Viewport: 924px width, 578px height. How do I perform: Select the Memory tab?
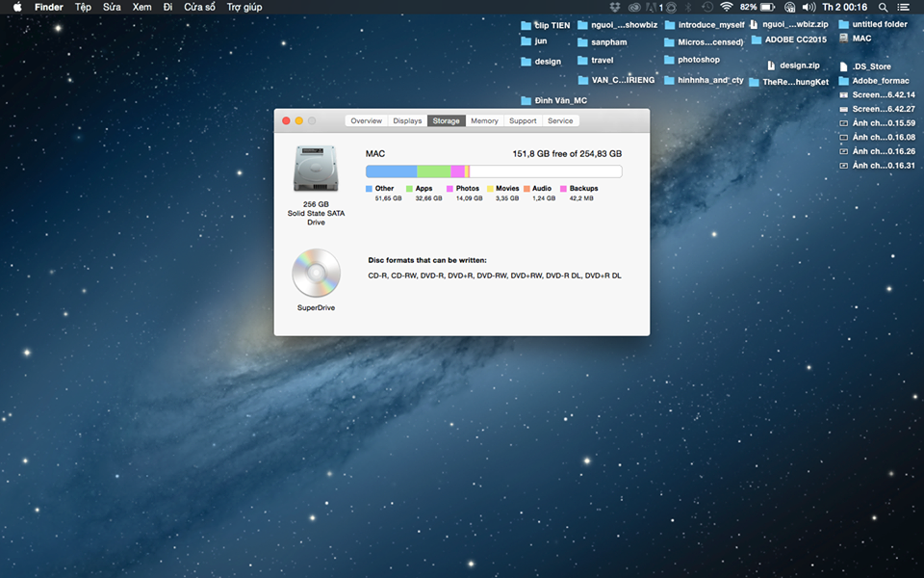(484, 121)
